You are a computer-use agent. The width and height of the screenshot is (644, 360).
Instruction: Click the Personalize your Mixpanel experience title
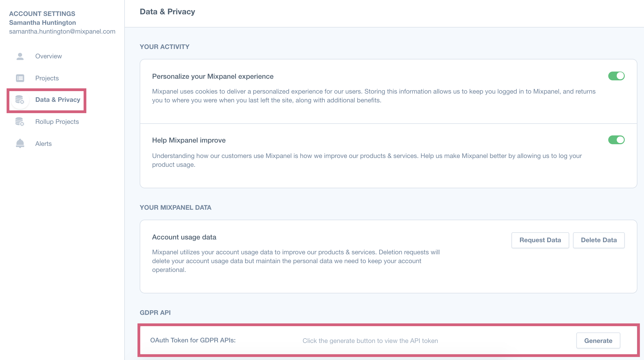tap(213, 77)
